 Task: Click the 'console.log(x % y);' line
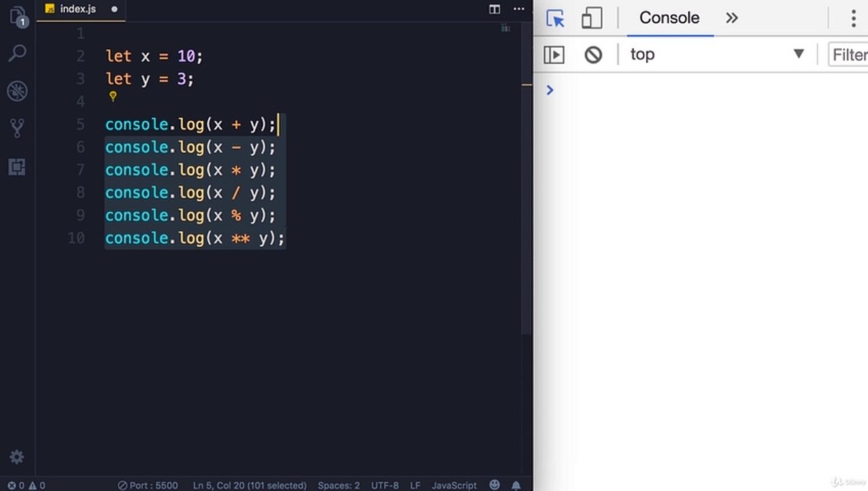[x=190, y=215]
